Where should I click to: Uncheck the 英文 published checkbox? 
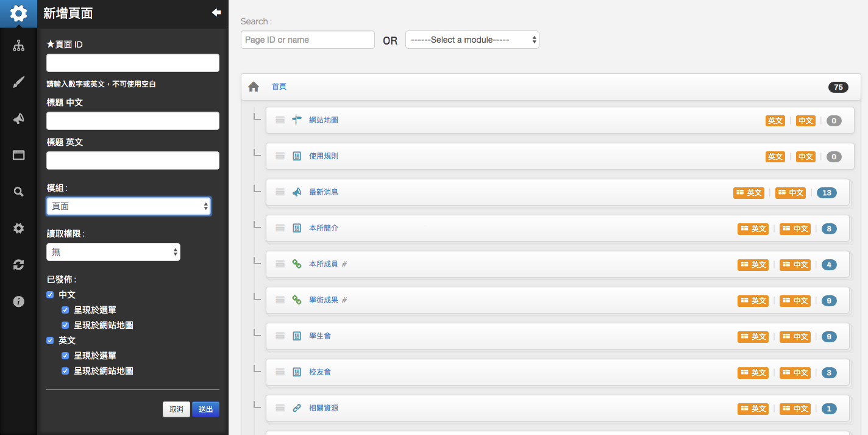tap(50, 340)
